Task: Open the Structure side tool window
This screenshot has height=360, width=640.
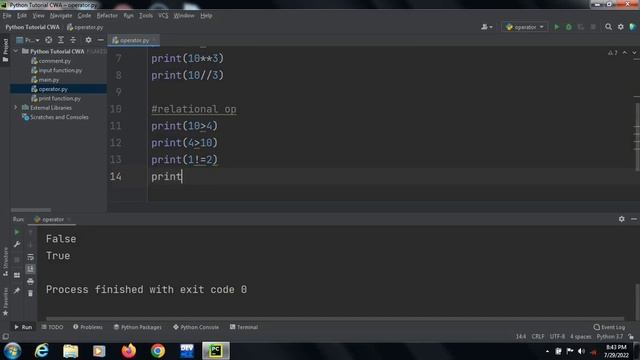Action: pyautogui.click(x=5, y=262)
